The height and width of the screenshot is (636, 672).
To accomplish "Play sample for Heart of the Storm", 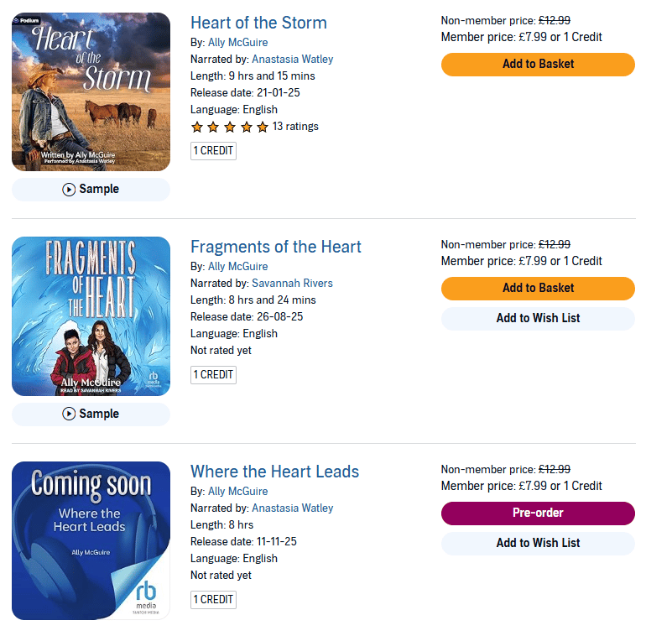I will pos(91,190).
